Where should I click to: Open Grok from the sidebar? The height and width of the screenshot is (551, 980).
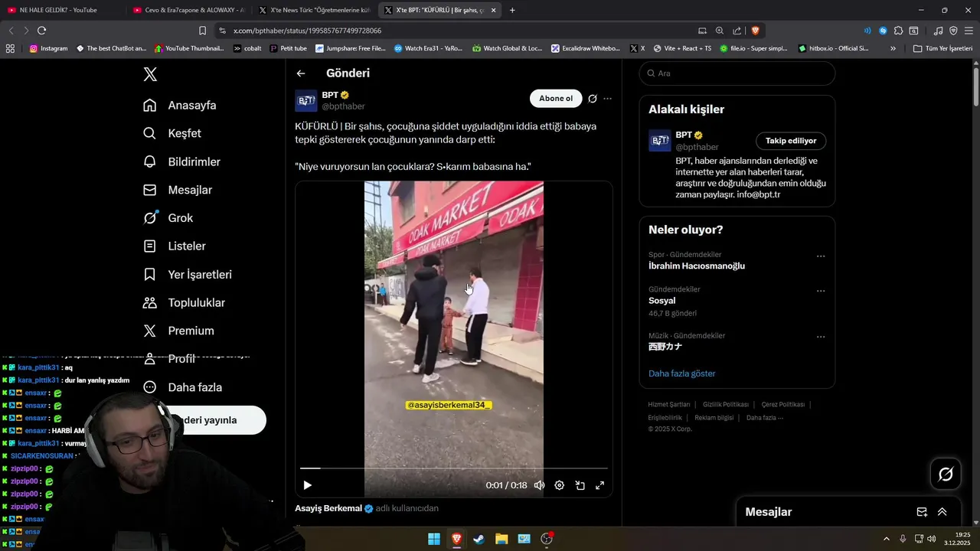pos(168,218)
